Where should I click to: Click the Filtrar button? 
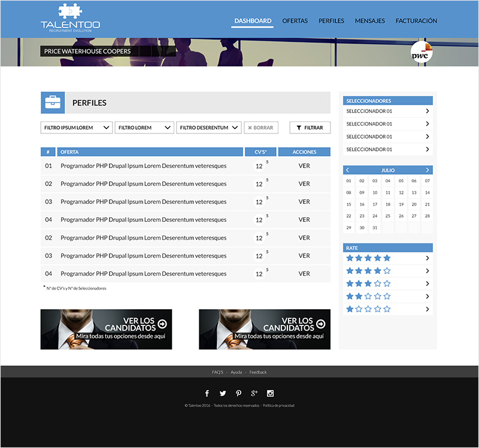pyautogui.click(x=310, y=127)
